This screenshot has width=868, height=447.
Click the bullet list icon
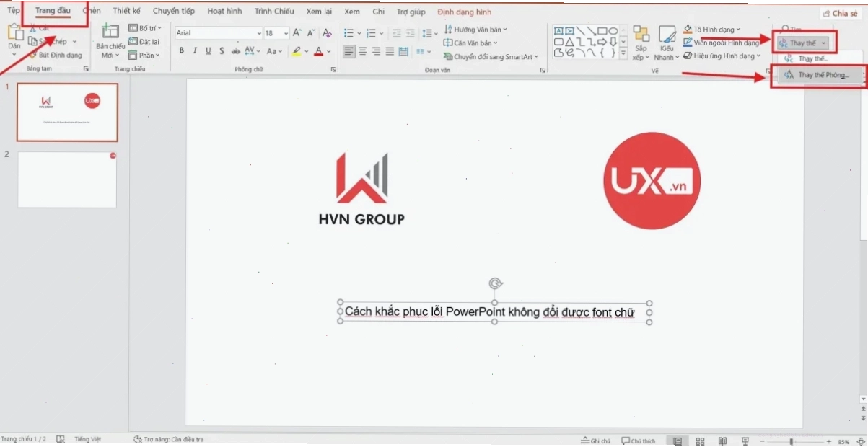pos(348,33)
